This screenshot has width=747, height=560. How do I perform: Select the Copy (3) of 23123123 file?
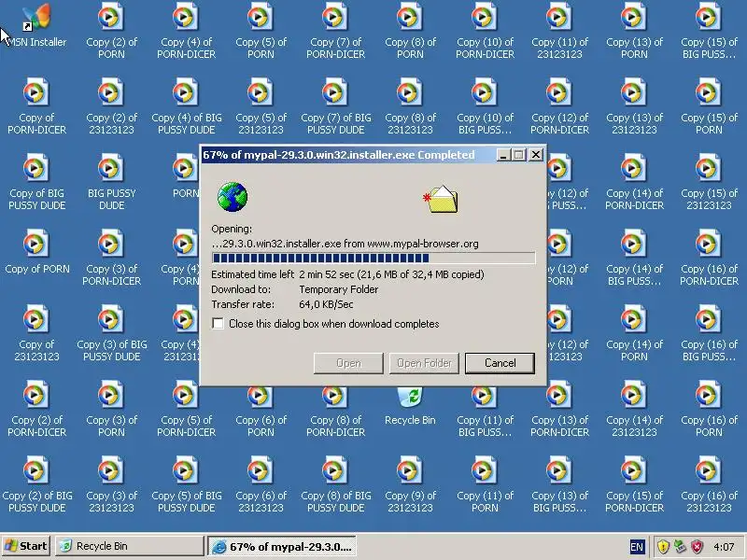pyautogui.click(x=111, y=485)
